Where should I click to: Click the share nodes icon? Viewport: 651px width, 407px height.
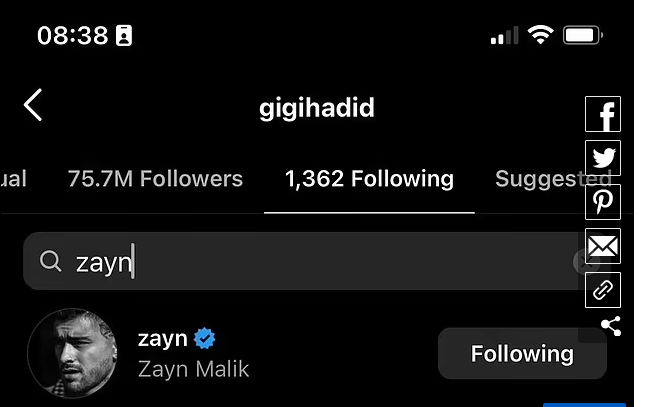(x=611, y=326)
